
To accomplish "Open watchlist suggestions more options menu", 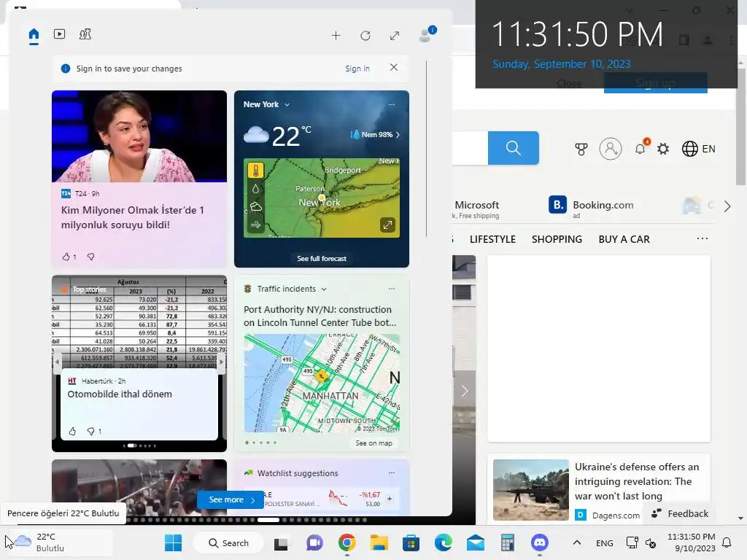I will pyautogui.click(x=392, y=472).
